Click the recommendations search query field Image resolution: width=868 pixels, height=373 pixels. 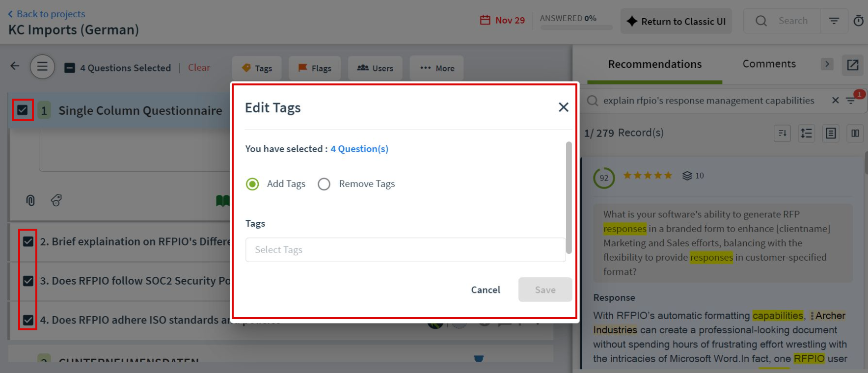click(708, 101)
